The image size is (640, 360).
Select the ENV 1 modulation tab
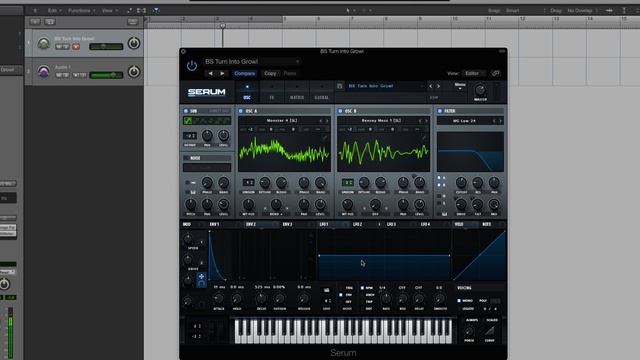214,224
